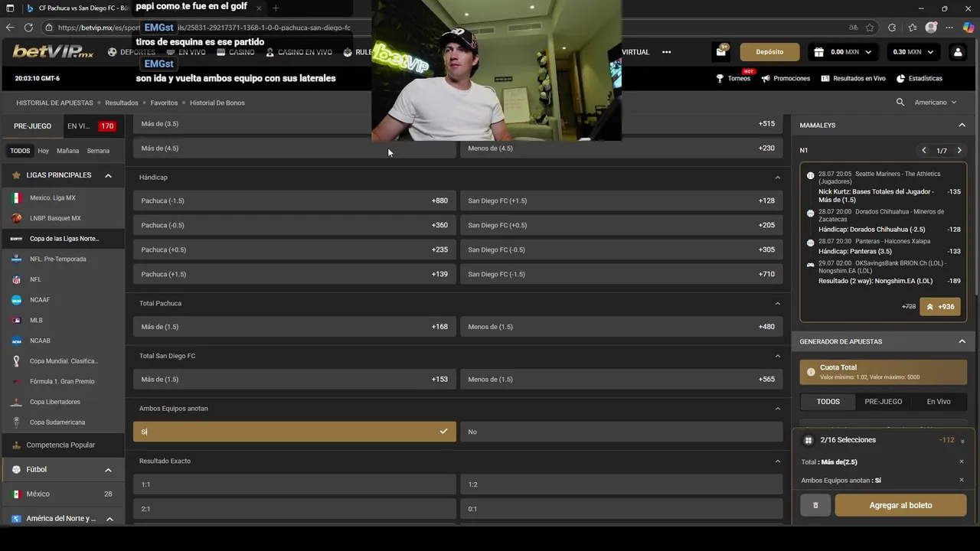Collapse the Total Pachuca section

click(x=778, y=303)
